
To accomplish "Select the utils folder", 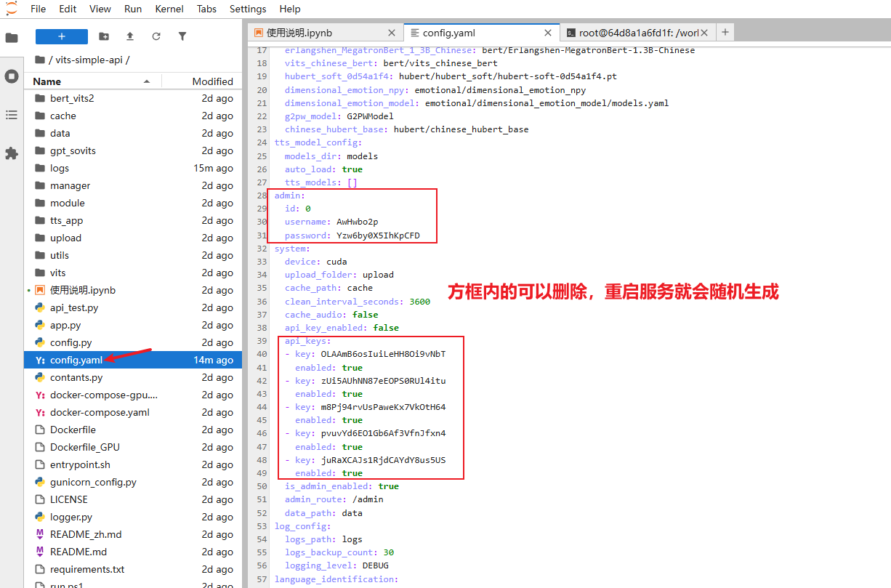I will [134, 255].
